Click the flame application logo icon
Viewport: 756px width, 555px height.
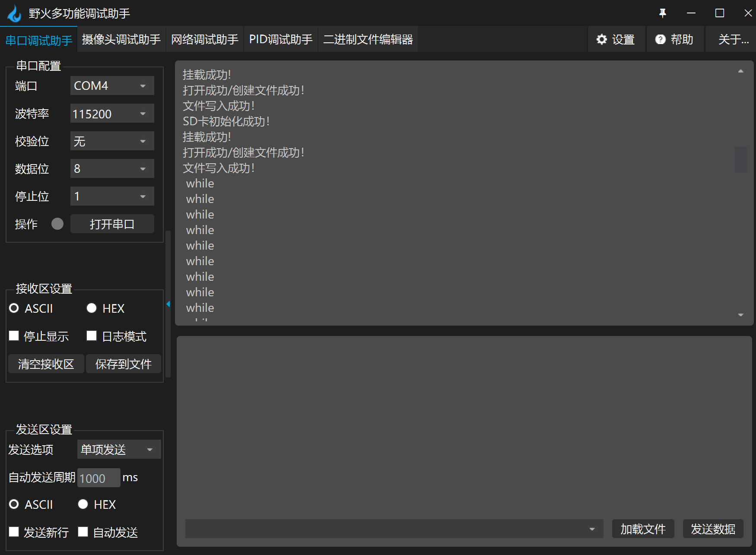(14, 13)
